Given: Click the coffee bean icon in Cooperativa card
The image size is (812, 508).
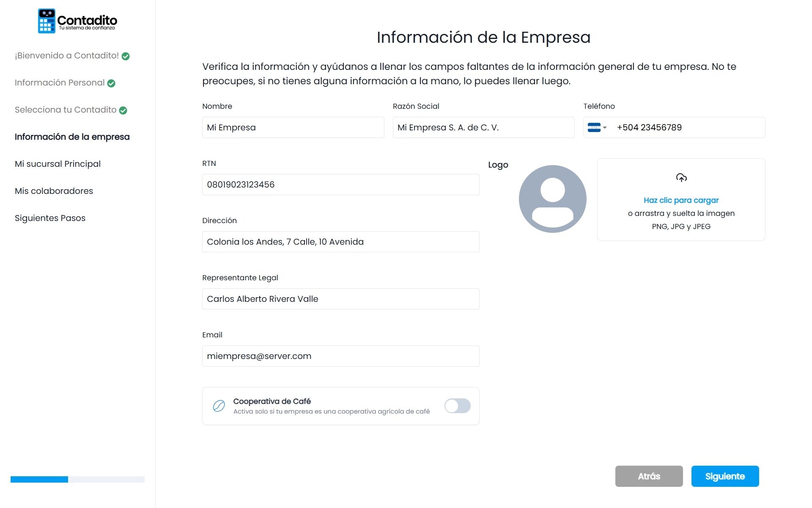Looking at the screenshot, I should pos(219,406).
